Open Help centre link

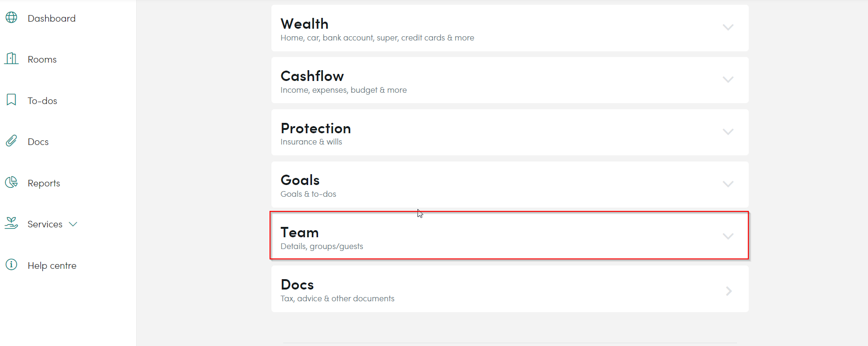point(52,266)
